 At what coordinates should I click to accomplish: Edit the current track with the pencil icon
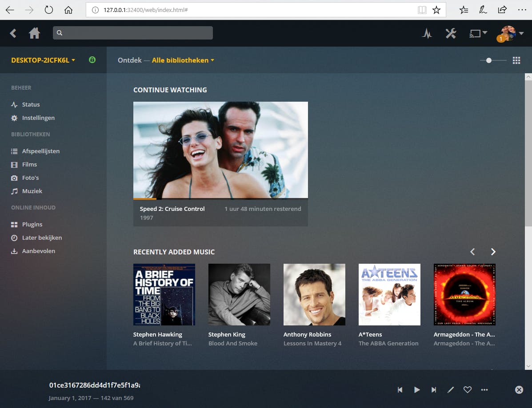click(450, 389)
